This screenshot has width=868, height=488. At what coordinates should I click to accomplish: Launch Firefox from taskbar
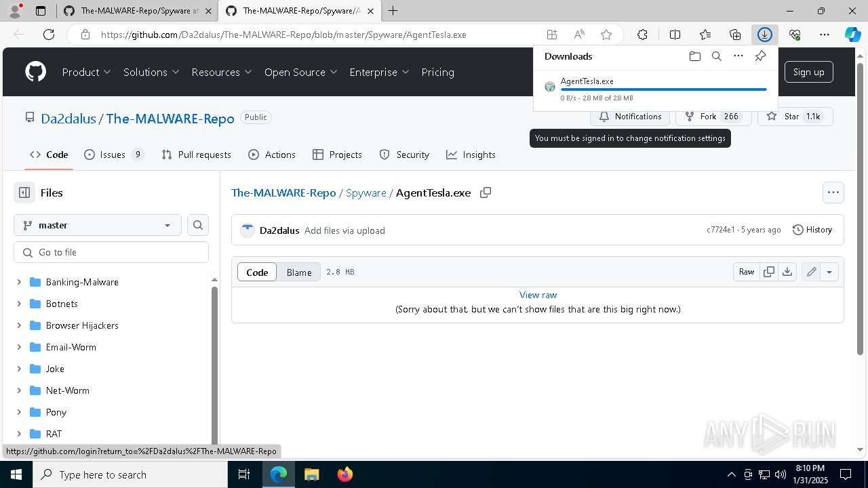pos(344,474)
